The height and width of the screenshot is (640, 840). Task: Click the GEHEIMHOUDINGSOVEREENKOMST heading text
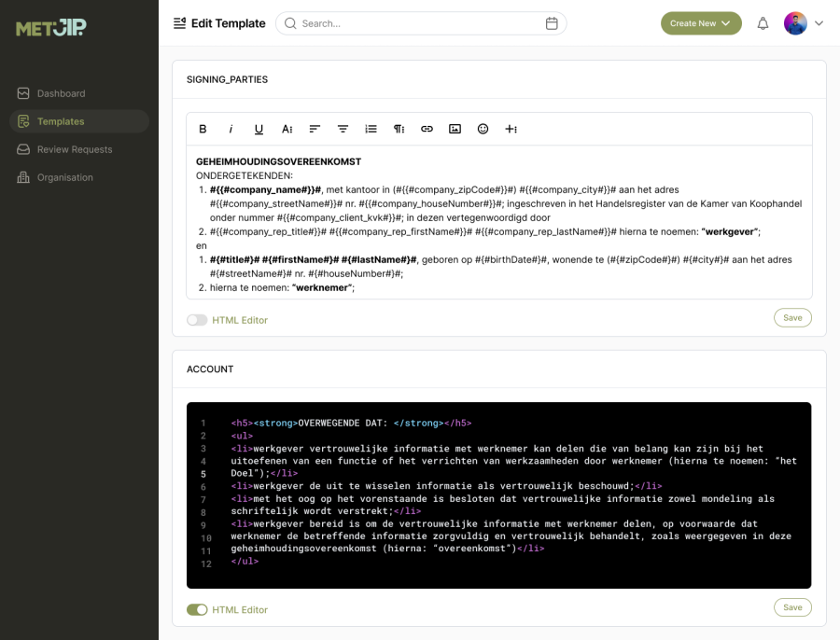[x=278, y=161]
